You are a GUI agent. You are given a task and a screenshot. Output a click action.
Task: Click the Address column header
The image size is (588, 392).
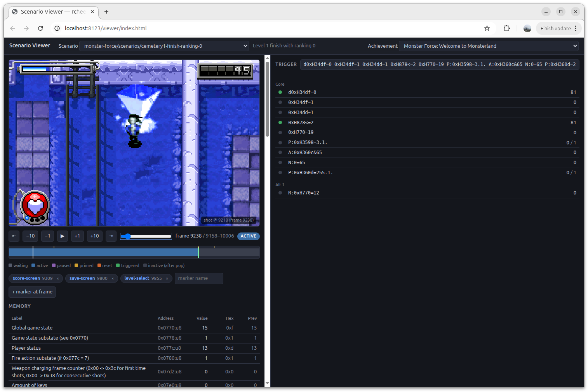tap(165, 318)
